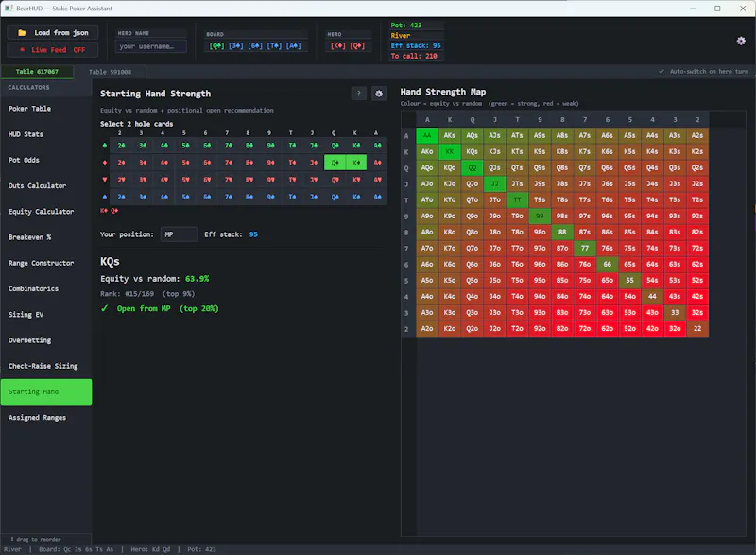Open the Poker Table calculator
Image resolution: width=756 pixels, height=555 pixels.
46,109
